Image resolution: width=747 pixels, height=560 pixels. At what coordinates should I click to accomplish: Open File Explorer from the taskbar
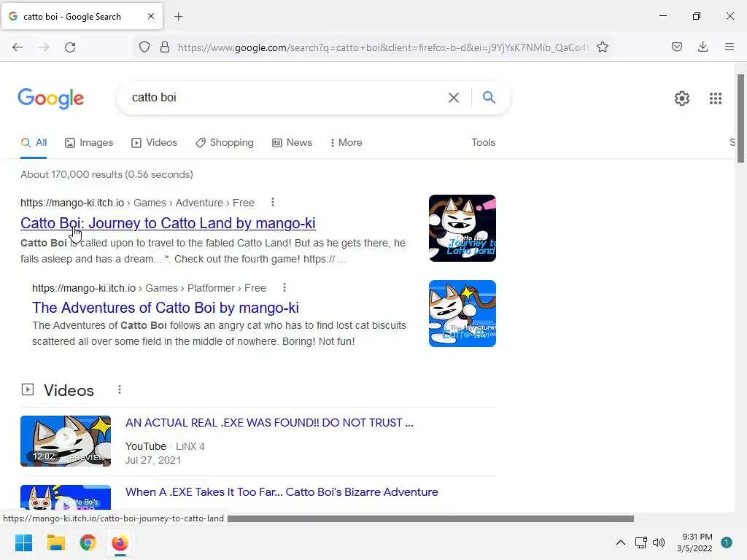55,542
